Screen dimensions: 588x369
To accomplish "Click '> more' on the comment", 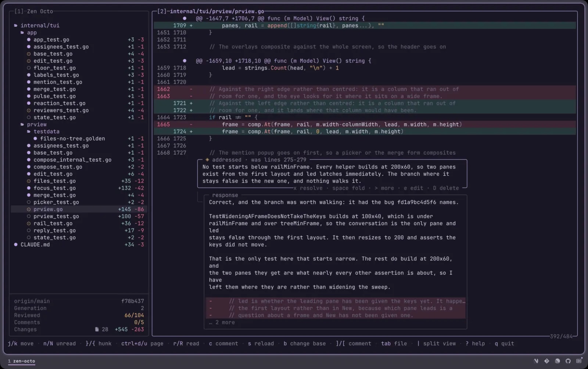I will click(x=384, y=188).
